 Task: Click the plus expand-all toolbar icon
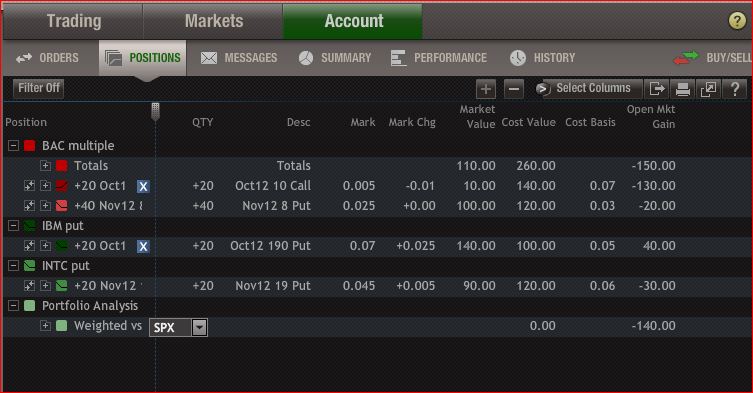486,89
